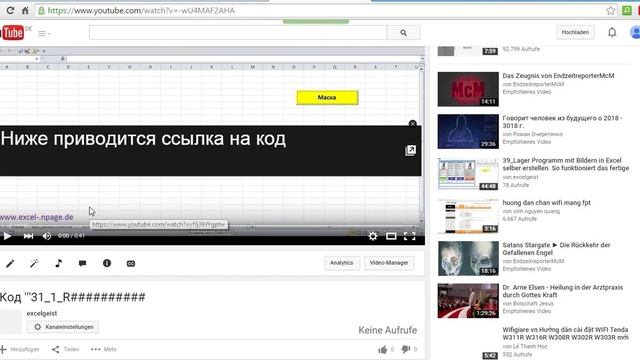Open Satans Stargate video title
Screen dimensions: 640x360
point(556,249)
